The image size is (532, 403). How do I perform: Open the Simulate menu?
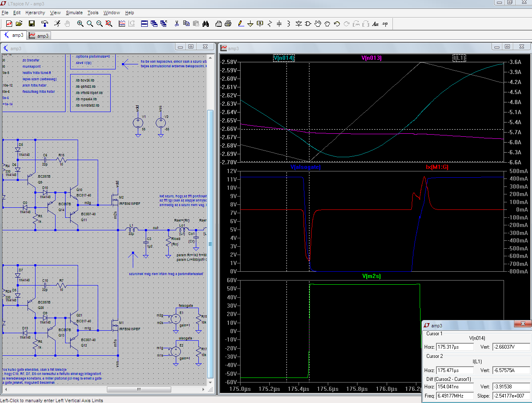74,13
